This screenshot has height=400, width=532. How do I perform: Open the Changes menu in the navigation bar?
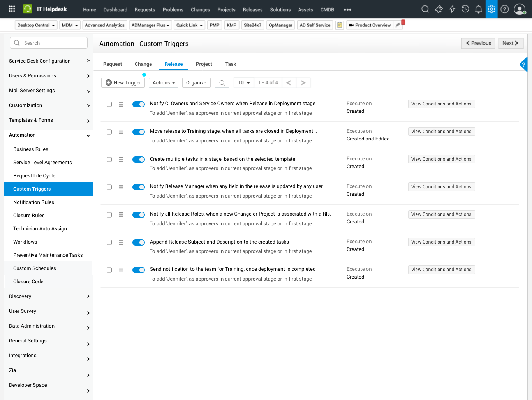point(200,9)
